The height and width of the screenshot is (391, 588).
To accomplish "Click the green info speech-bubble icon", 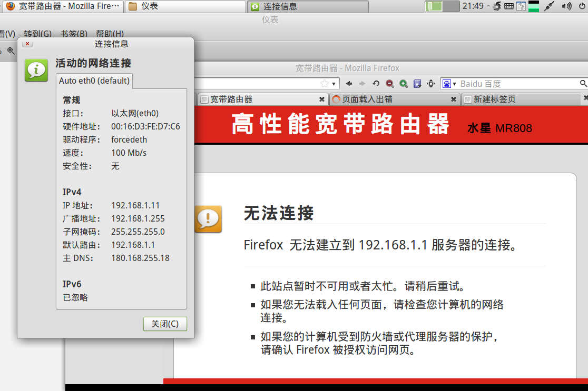I will click(36, 69).
